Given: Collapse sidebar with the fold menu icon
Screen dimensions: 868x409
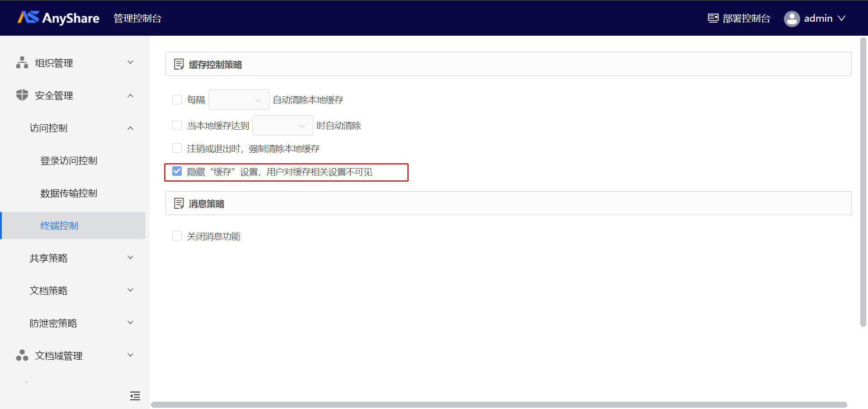Looking at the screenshot, I should click(135, 396).
